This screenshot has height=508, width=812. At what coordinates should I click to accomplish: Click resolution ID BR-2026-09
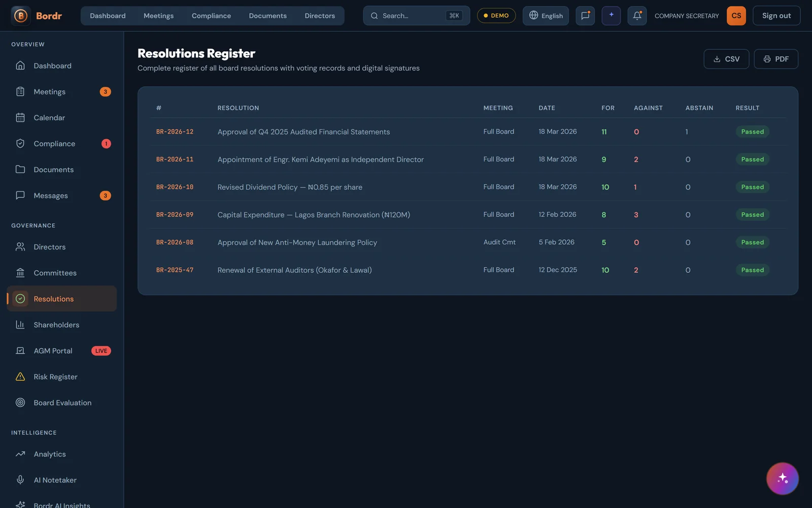tap(175, 215)
